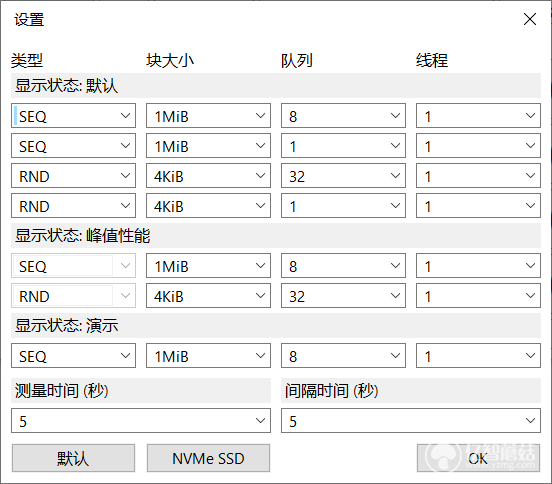Open queue dropdown showing 1 in second default row
Image resolution: width=552 pixels, height=484 pixels.
(x=343, y=146)
